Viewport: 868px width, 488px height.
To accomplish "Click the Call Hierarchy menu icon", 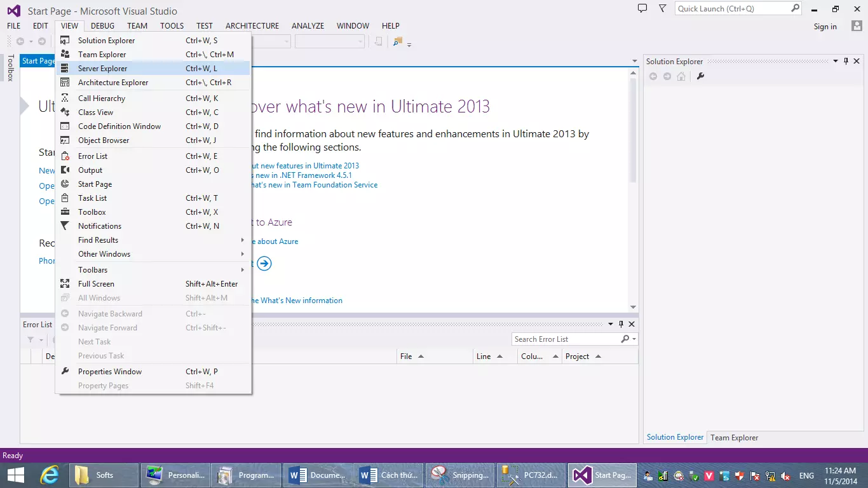I will [x=65, y=98].
